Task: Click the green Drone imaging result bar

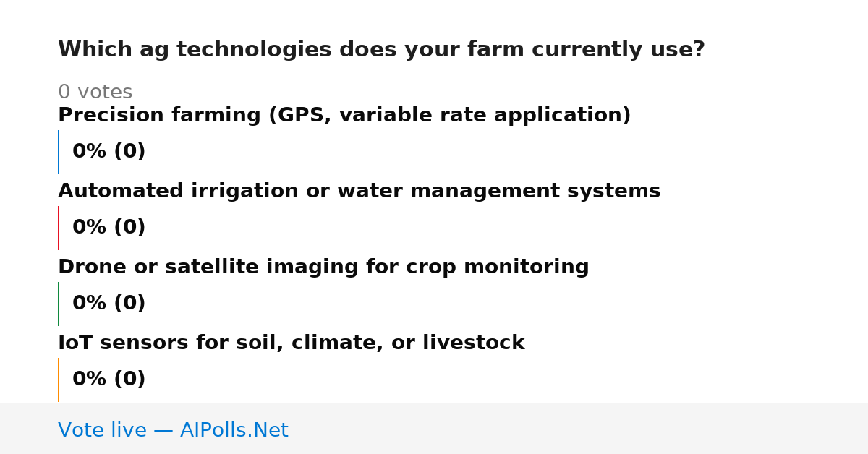Action: pos(58,304)
